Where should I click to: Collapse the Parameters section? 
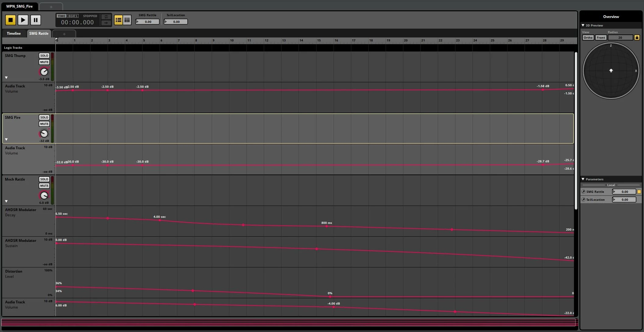583,179
